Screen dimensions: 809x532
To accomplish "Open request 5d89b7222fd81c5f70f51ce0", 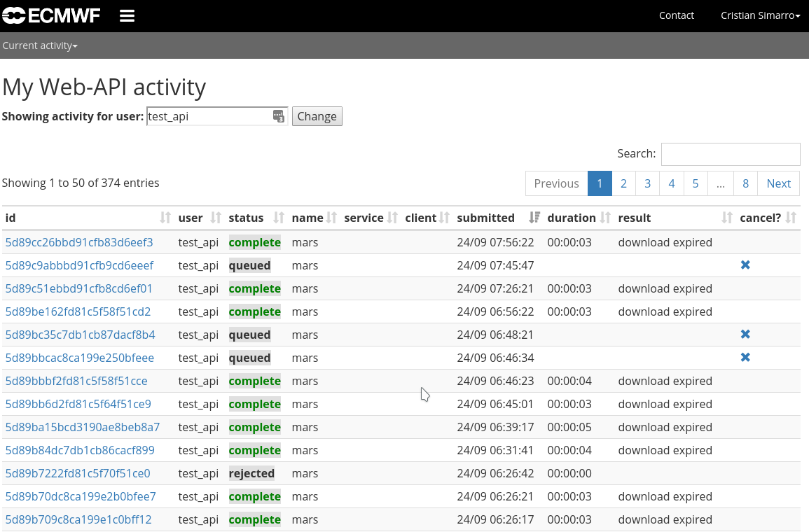I will pyautogui.click(x=77, y=473).
